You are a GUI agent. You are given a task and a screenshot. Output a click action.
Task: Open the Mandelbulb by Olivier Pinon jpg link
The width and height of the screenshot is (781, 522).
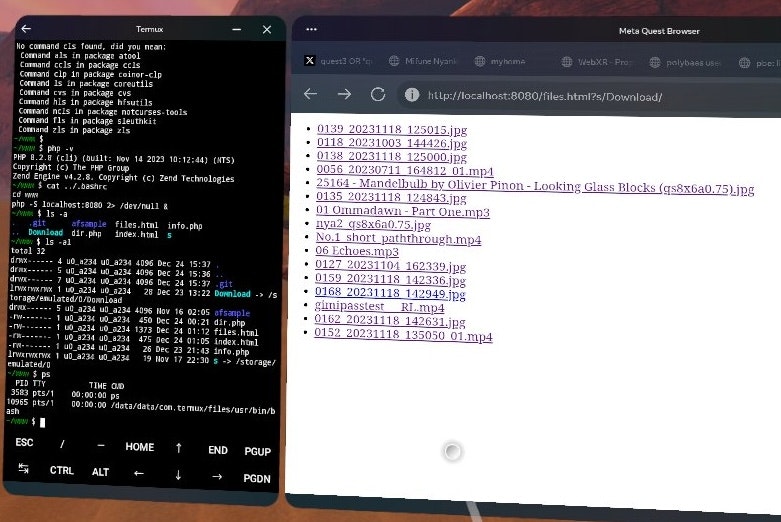tap(535, 186)
